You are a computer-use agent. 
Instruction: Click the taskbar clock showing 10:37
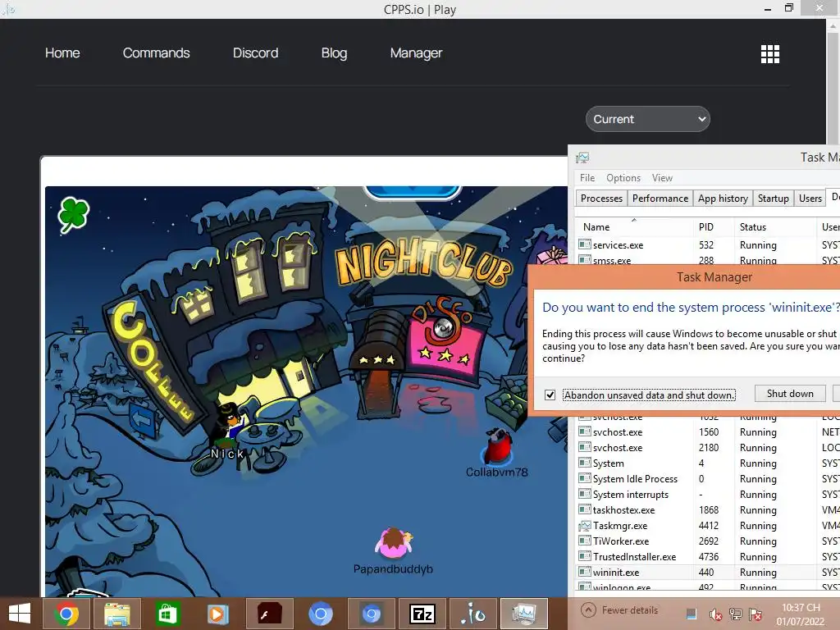pos(801,614)
